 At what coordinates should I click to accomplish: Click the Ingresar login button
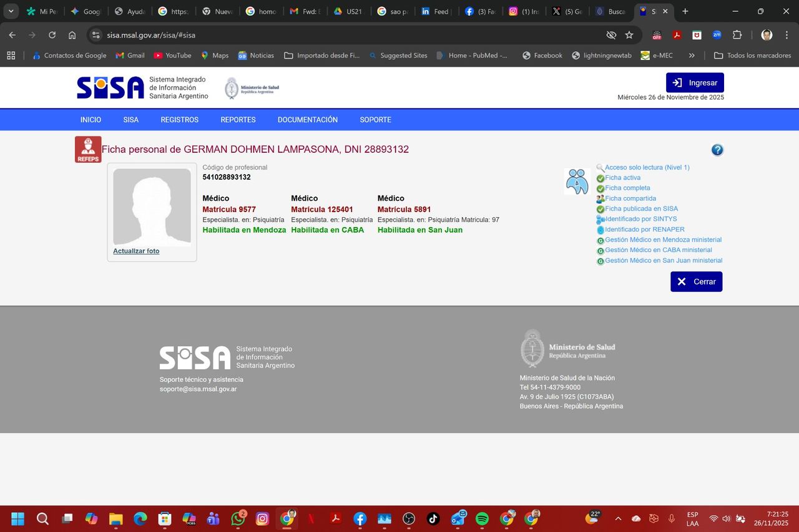[695, 82]
